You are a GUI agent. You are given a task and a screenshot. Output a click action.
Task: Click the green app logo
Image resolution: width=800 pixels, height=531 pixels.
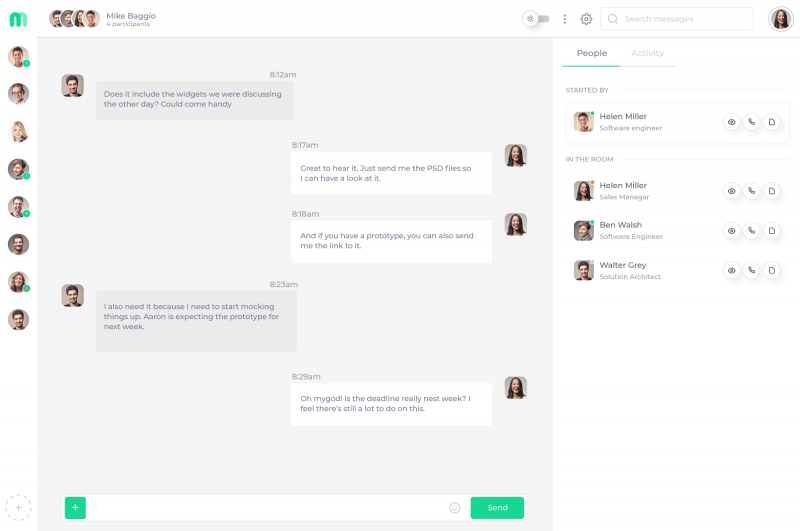(x=18, y=19)
